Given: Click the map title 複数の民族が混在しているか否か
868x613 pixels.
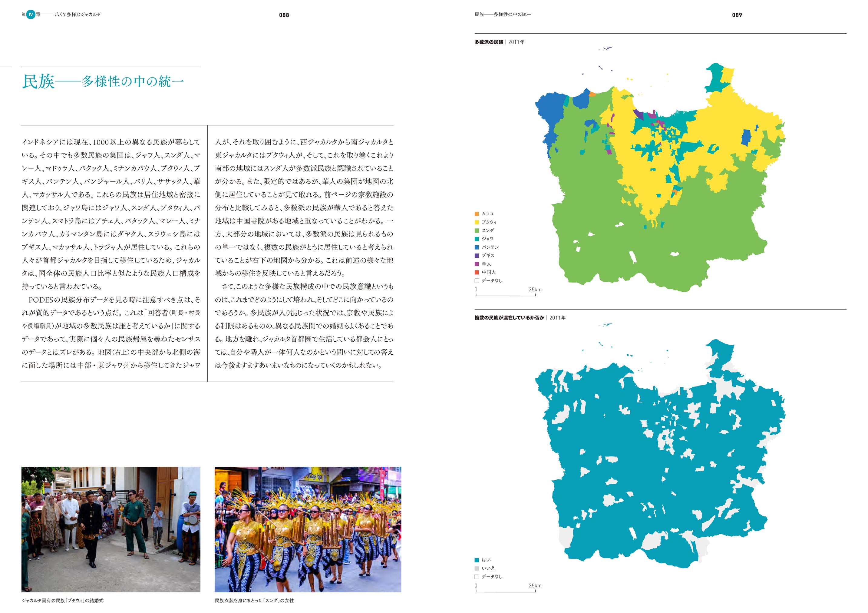Looking at the screenshot, I should (x=509, y=318).
